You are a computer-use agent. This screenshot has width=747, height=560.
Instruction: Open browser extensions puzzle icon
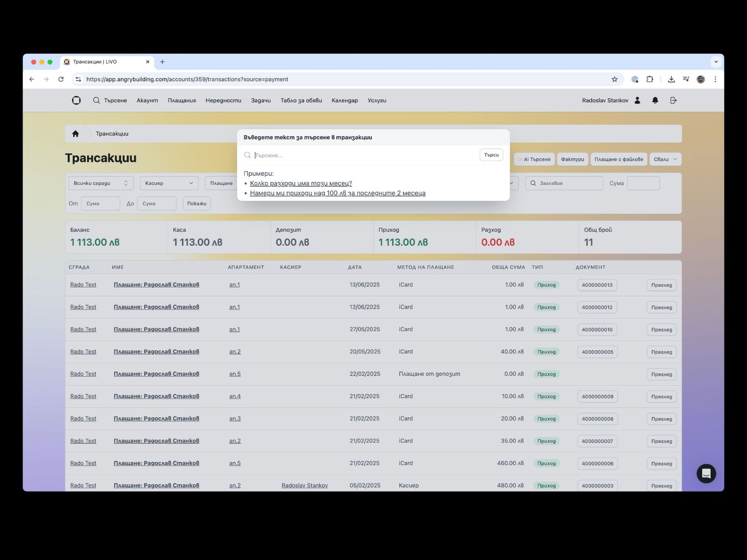650,79
